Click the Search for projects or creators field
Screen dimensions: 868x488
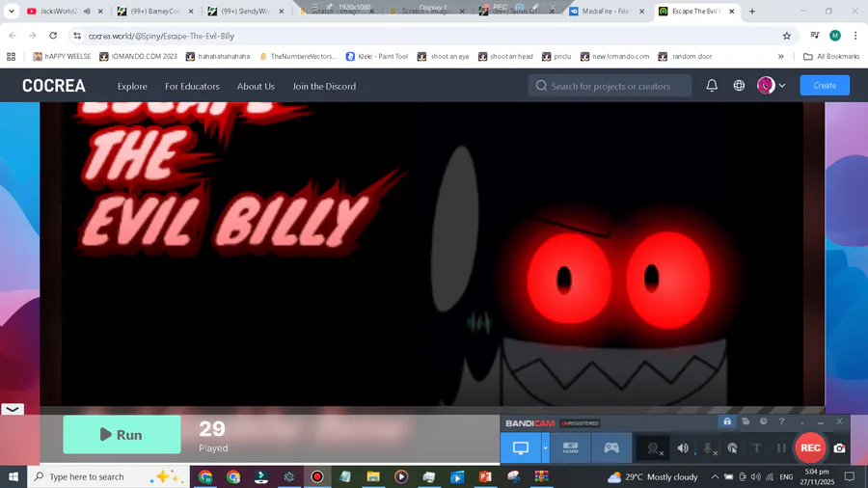pos(610,86)
